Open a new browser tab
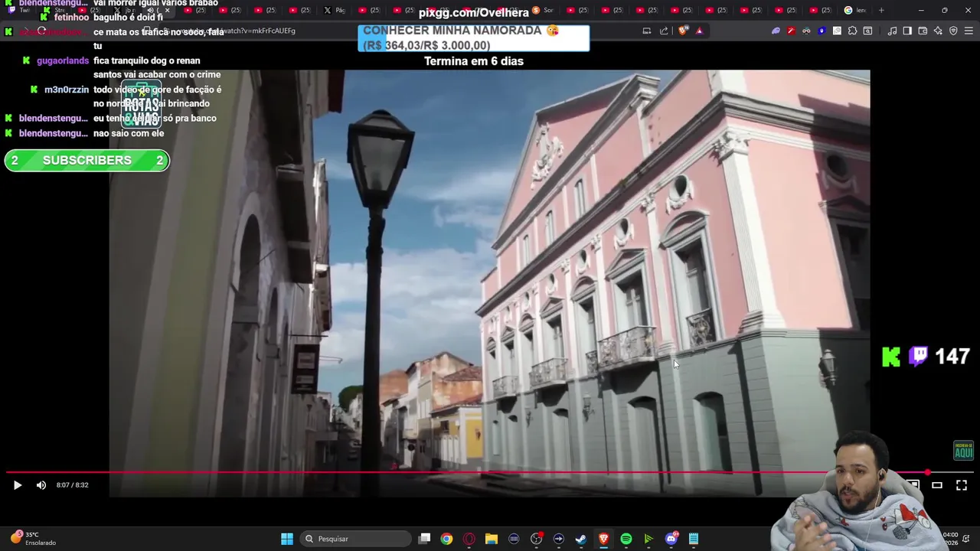980x551 pixels. pos(881,10)
